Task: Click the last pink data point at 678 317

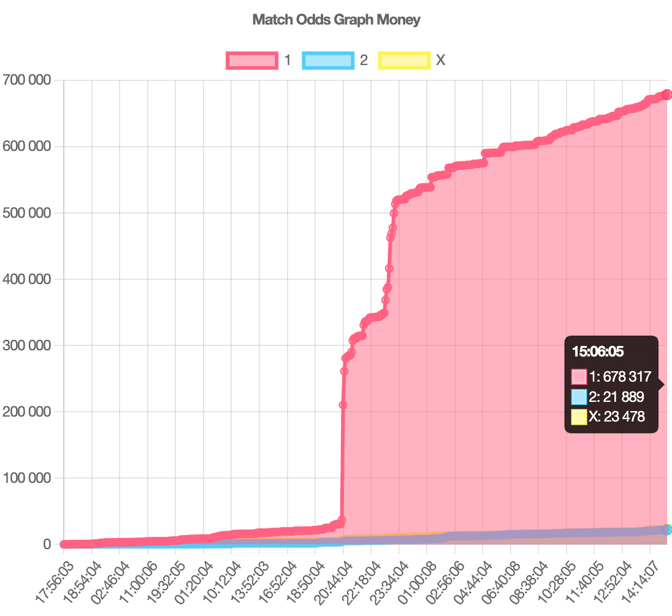Action: click(x=666, y=94)
